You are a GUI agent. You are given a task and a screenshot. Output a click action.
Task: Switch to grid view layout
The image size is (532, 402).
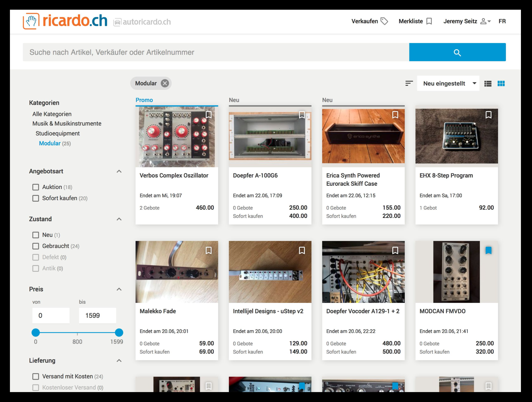(x=501, y=83)
